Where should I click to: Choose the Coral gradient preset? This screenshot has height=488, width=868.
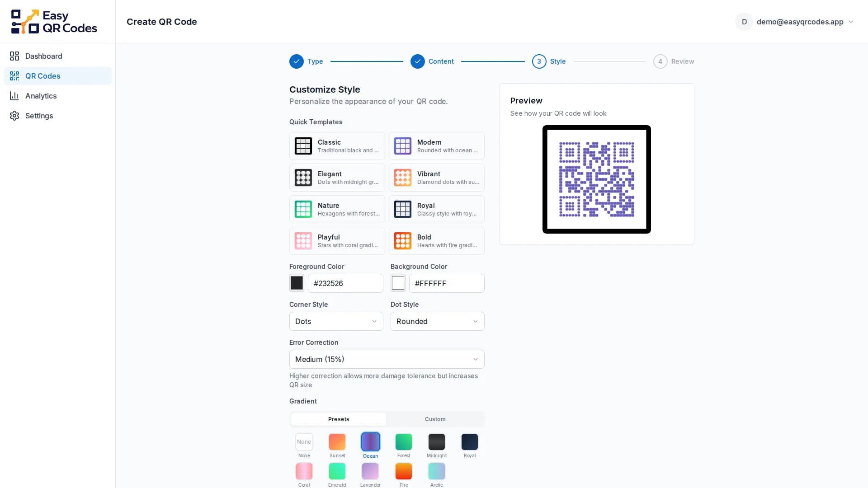pyautogui.click(x=304, y=471)
